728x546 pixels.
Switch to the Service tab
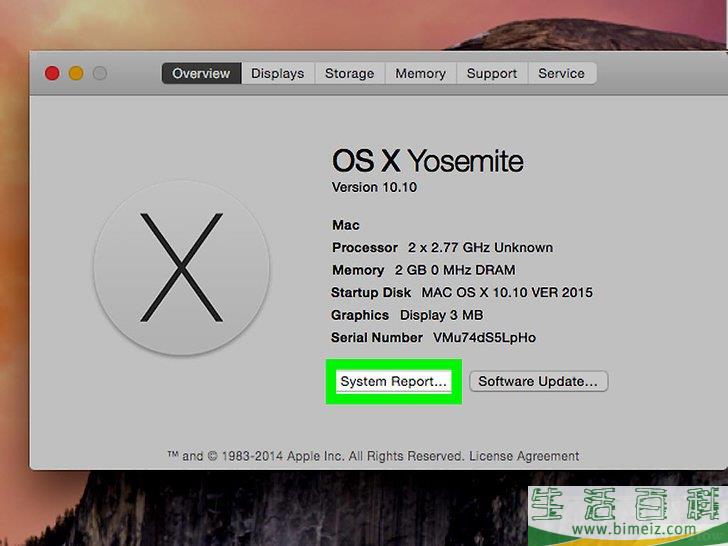click(561, 73)
